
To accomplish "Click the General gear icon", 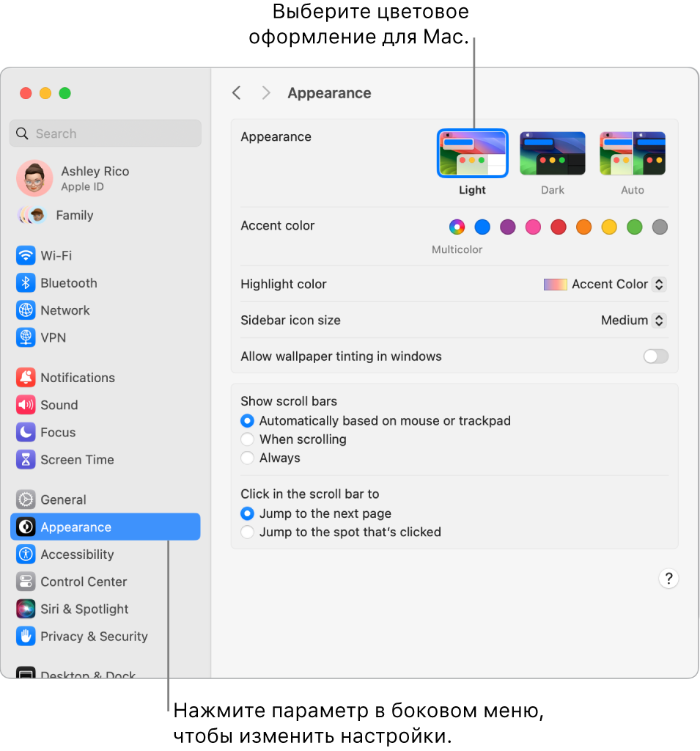I will click(26, 499).
